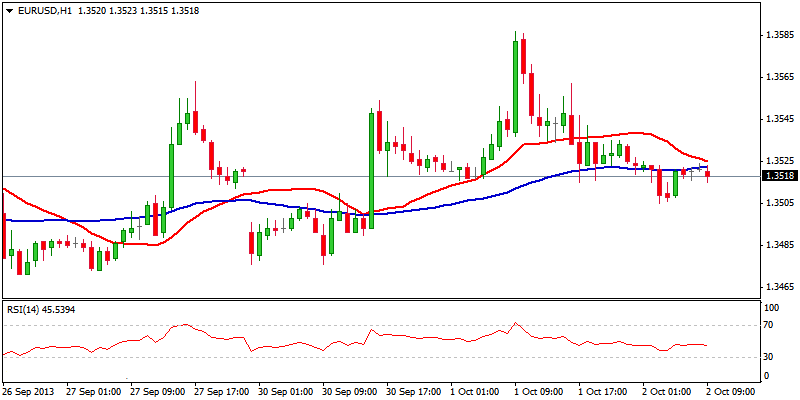Select the tallest green candle at 1 Oct 09:00
Image resolution: width=800 pixels, height=400 pixels.
515,87
